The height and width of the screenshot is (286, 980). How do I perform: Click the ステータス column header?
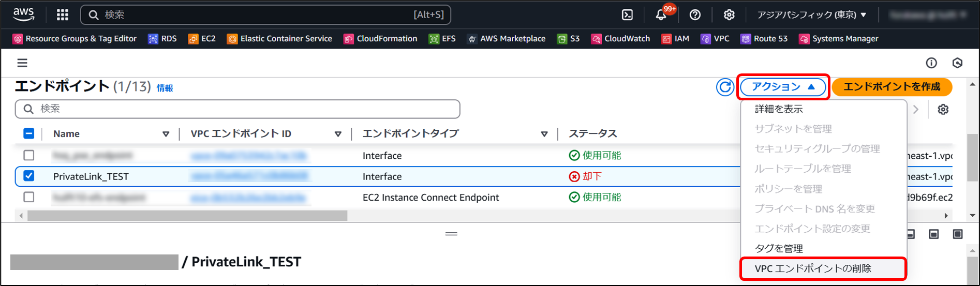593,133
